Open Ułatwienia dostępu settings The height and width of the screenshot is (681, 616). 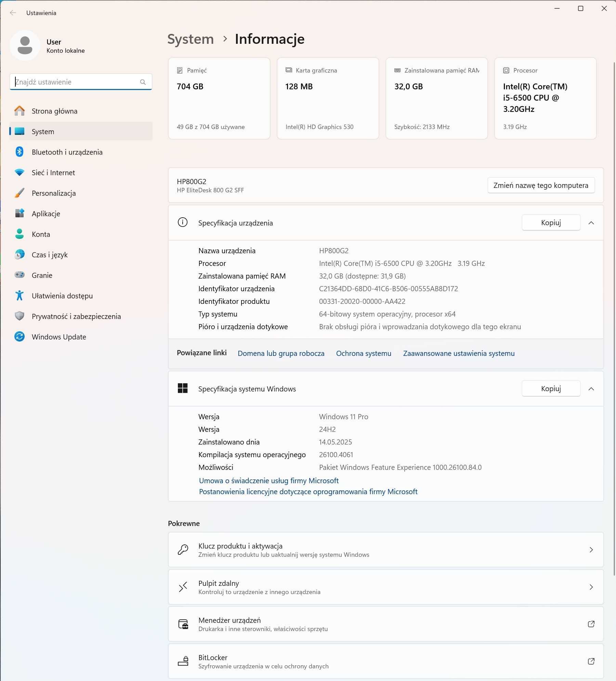coord(81,296)
